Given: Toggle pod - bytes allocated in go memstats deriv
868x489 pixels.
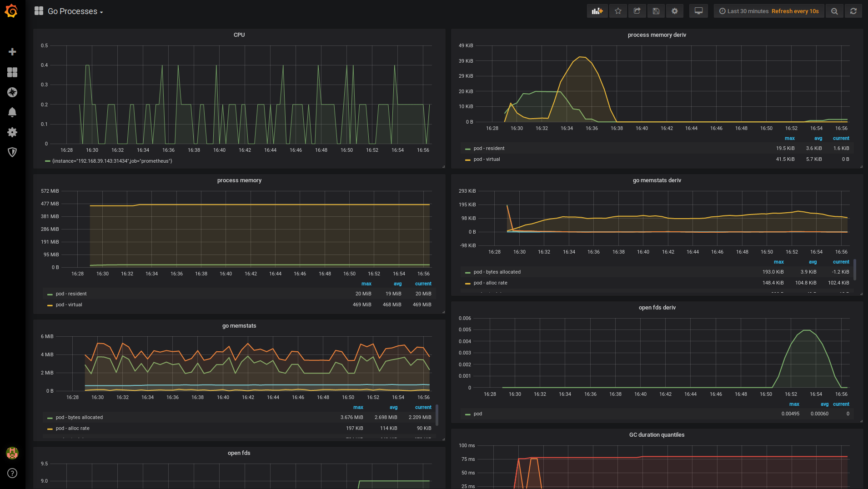Looking at the screenshot, I should coord(497,272).
